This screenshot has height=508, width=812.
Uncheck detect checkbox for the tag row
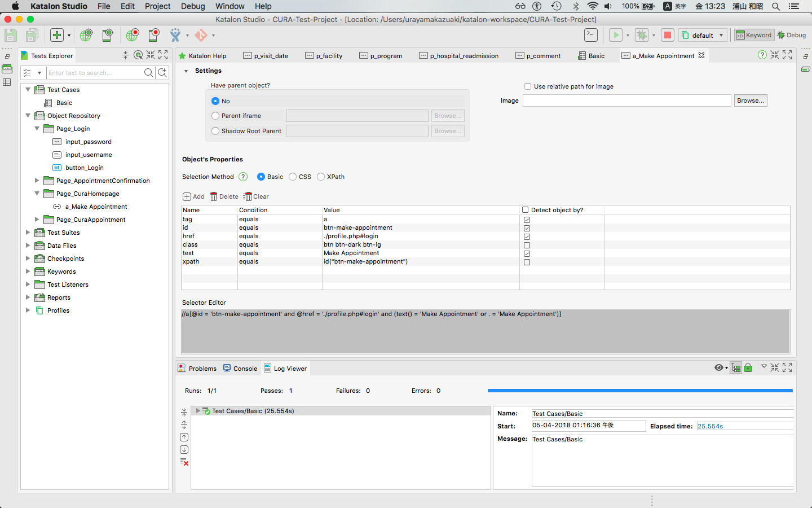[527, 220]
